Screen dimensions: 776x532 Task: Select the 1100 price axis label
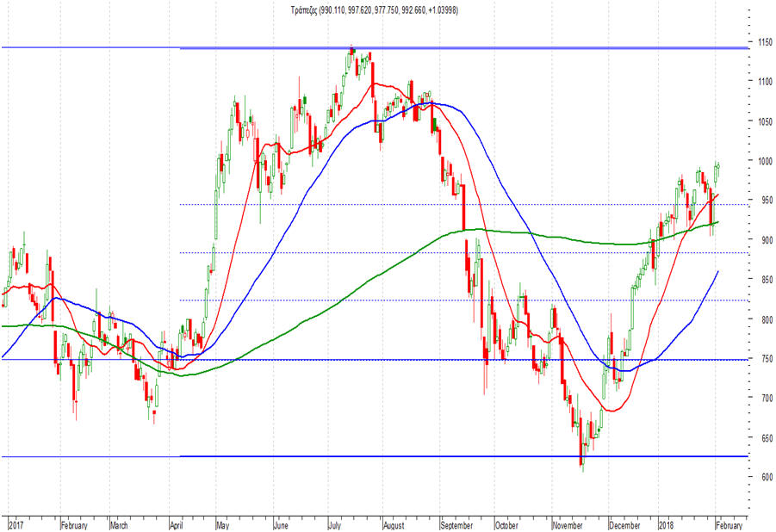765,81
